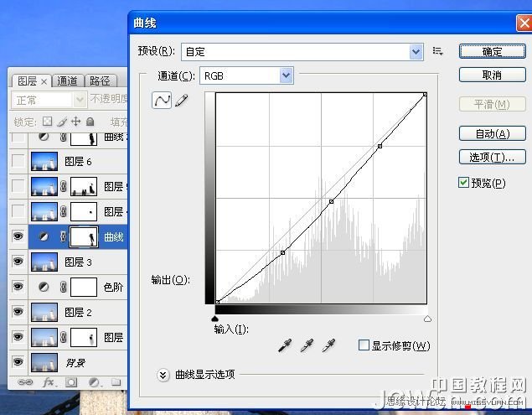Viewport: 532px width, 415px height.
Task: Switch to the 通道 channels tab
Action: (x=68, y=81)
